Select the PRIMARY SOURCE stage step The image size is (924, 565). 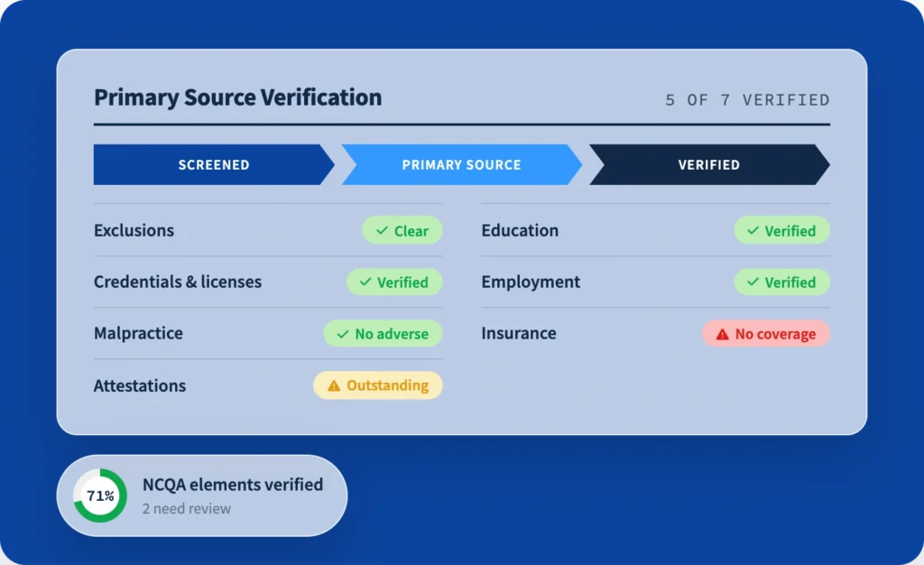click(x=461, y=164)
